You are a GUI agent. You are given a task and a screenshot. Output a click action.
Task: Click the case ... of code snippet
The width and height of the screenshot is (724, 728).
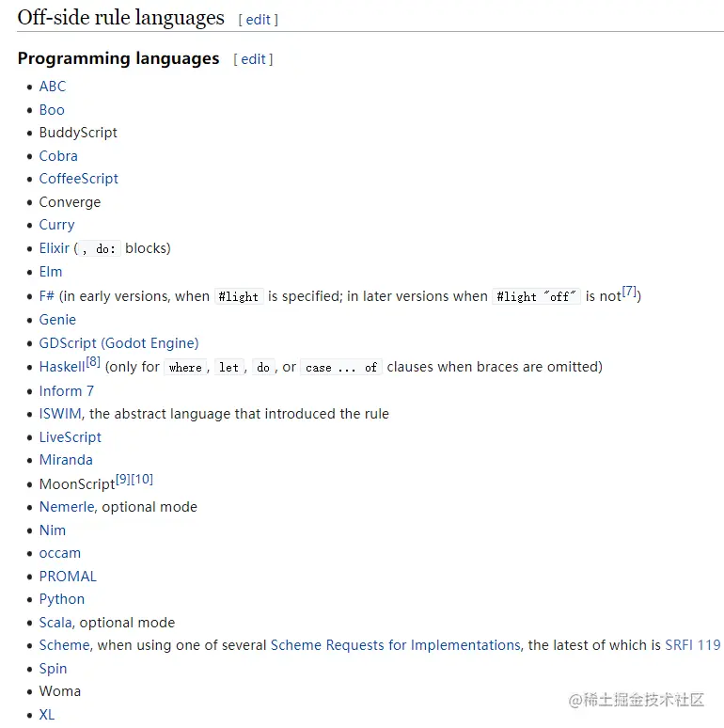(x=341, y=368)
